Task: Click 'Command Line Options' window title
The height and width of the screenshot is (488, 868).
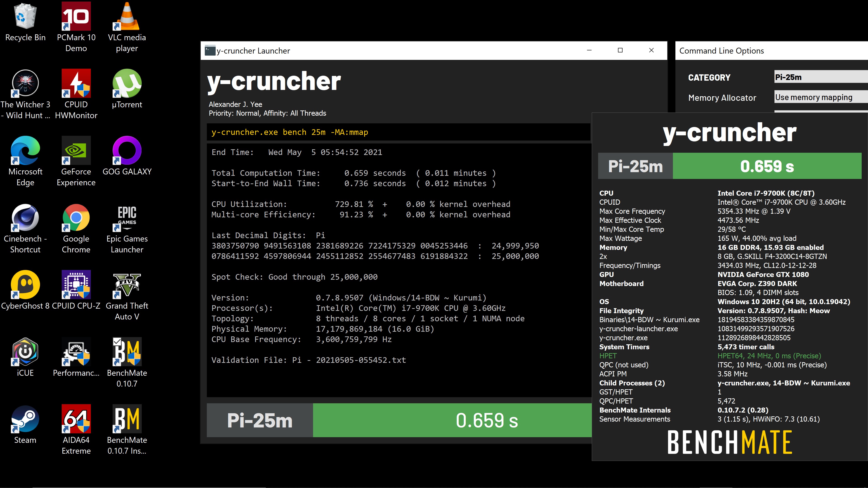Action: [722, 51]
